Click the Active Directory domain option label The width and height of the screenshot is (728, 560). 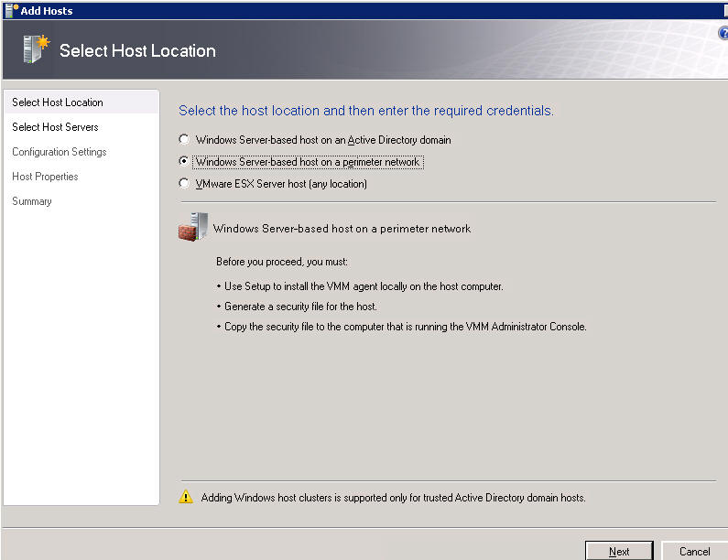(x=323, y=140)
